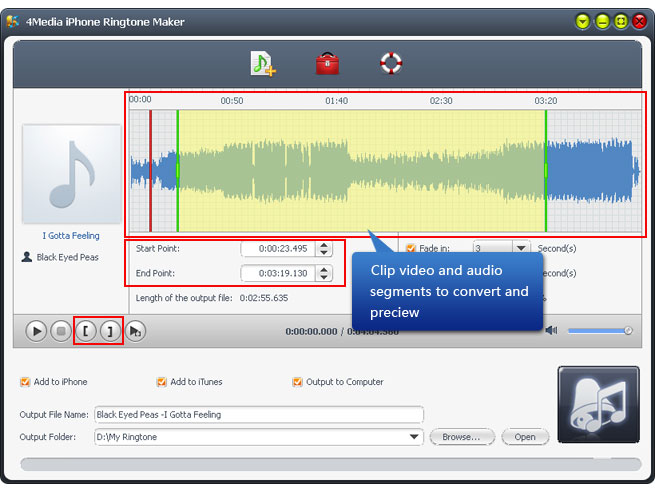
Task: Click the Browse... button
Action: [x=462, y=437]
